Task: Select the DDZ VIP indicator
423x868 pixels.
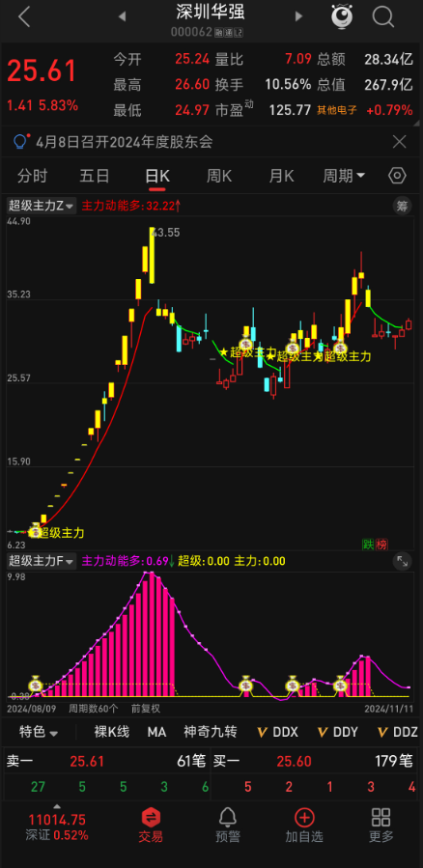Action: tap(398, 732)
